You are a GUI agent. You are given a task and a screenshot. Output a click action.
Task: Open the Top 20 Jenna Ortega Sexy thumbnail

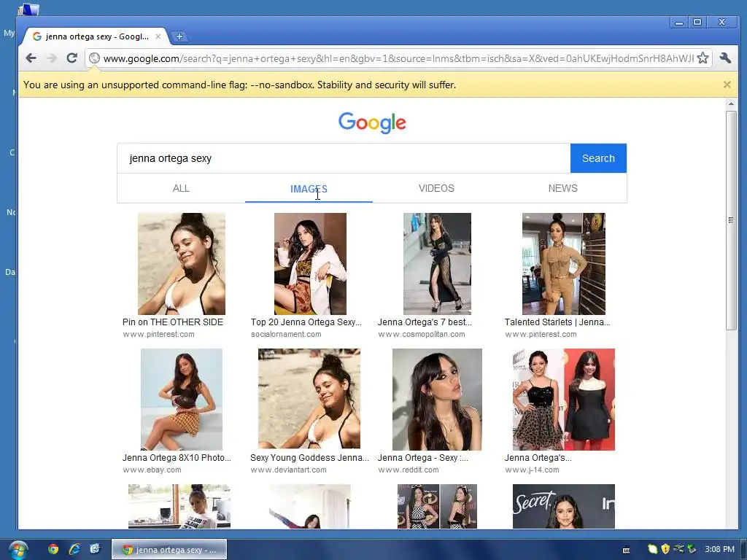pos(310,263)
